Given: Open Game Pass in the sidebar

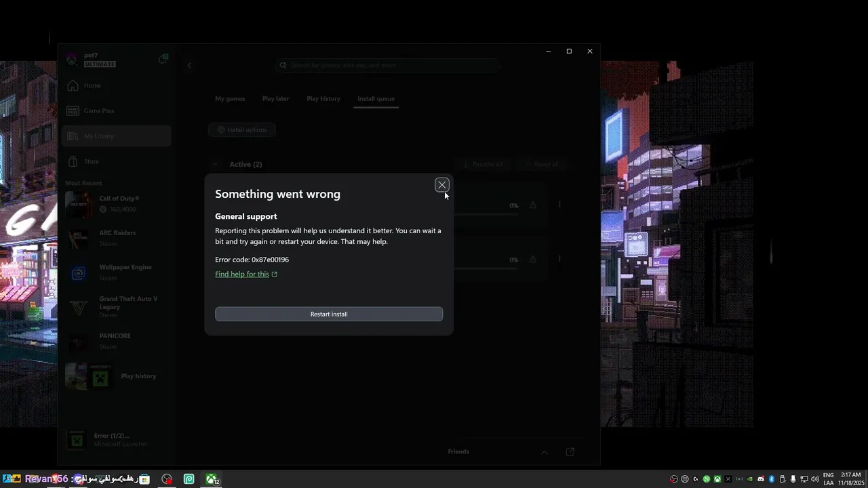Looking at the screenshot, I should [116, 110].
